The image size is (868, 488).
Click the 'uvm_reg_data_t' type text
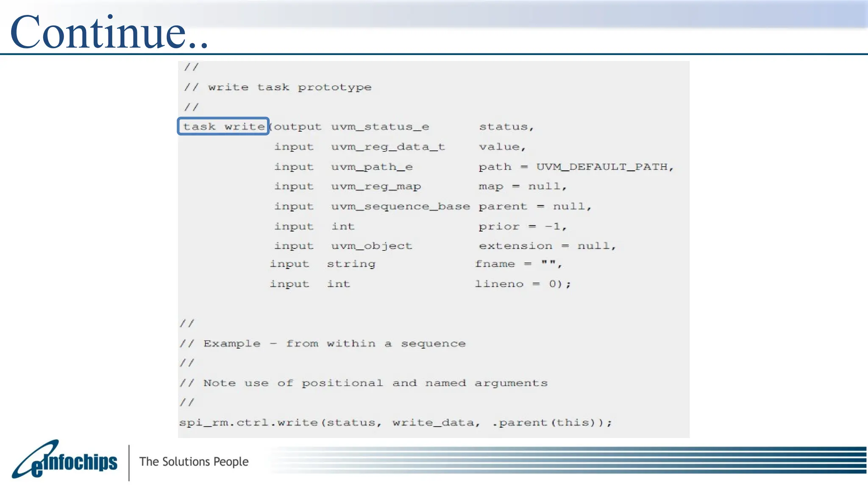(388, 147)
